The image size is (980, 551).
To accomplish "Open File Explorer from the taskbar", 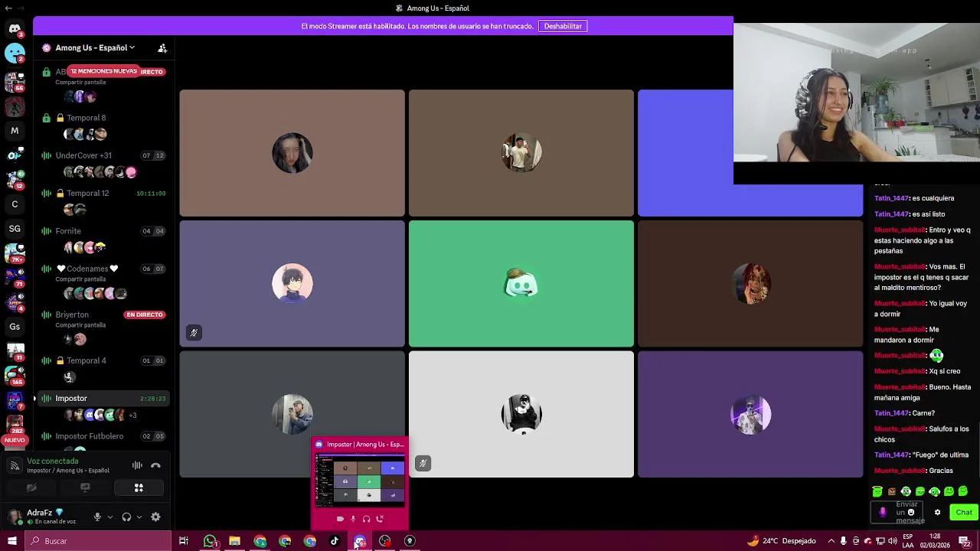I will click(x=234, y=541).
